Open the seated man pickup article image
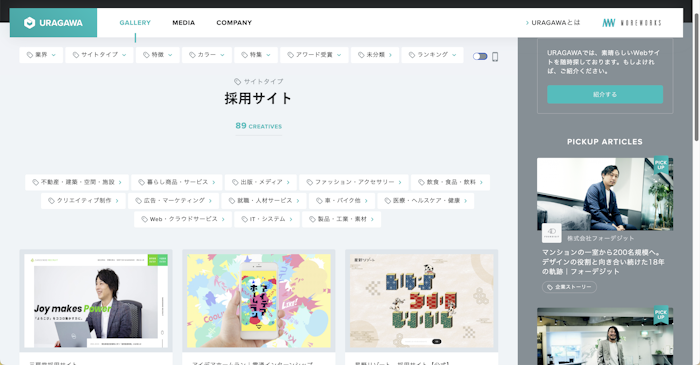This screenshot has width=700, height=365. pos(605,194)
